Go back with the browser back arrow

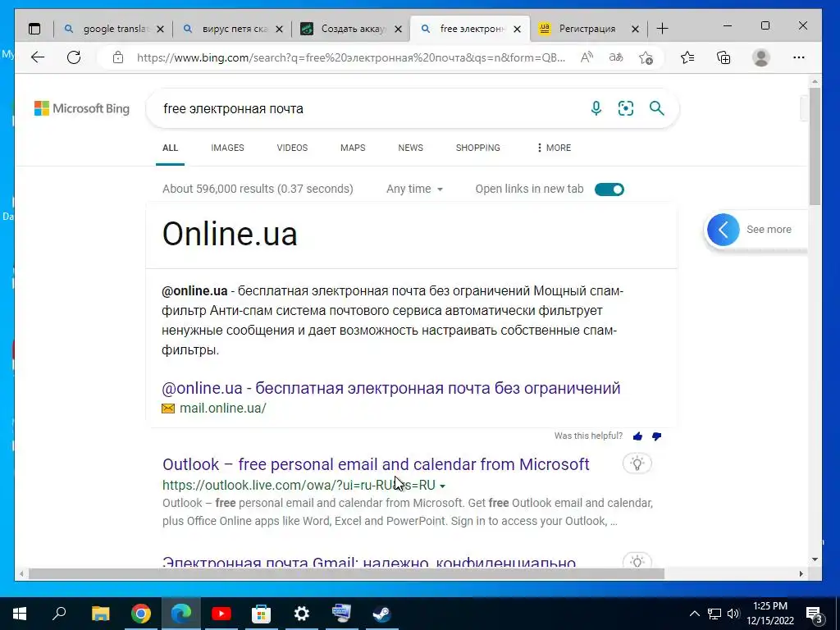coord(38,57)
